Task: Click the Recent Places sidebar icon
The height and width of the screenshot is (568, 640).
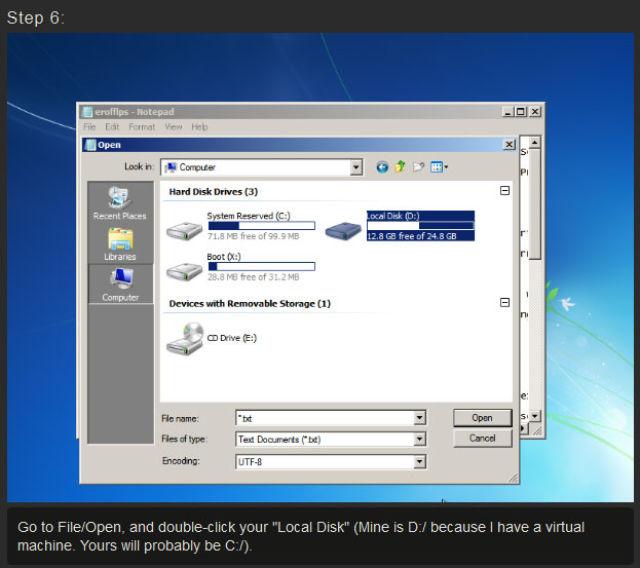Action: (x=120, y=203)
